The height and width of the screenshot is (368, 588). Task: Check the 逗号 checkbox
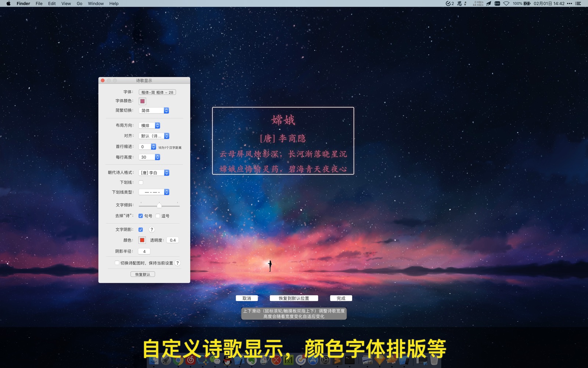(158, 216)
